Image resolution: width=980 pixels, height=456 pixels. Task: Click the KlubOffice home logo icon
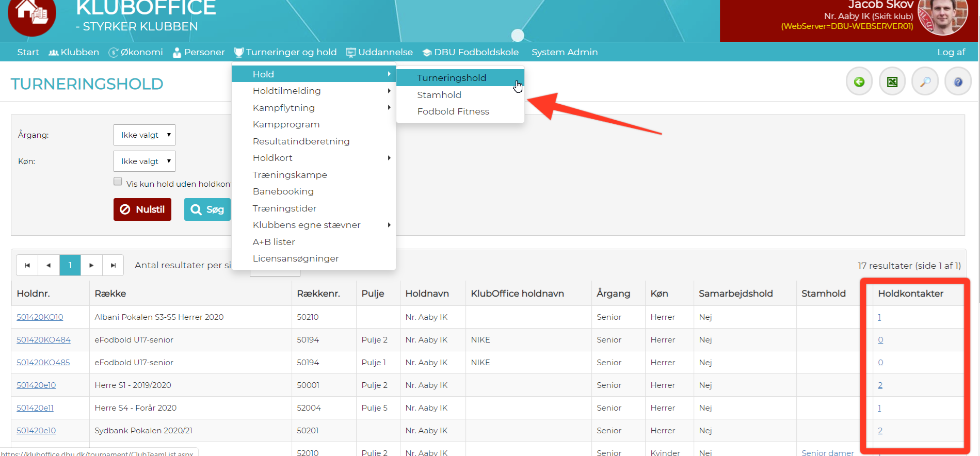(x=32, y=15)
